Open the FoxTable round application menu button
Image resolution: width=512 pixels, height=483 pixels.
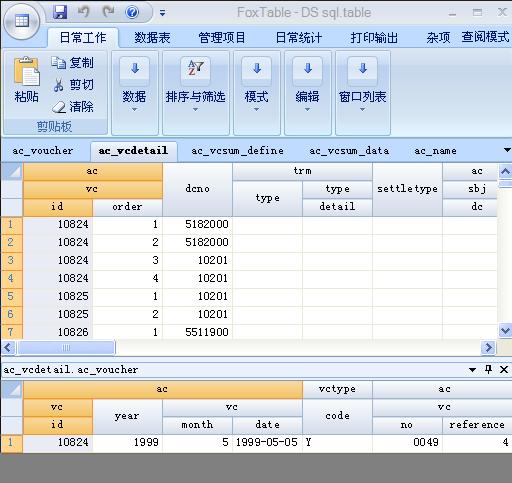coord(22,21)
